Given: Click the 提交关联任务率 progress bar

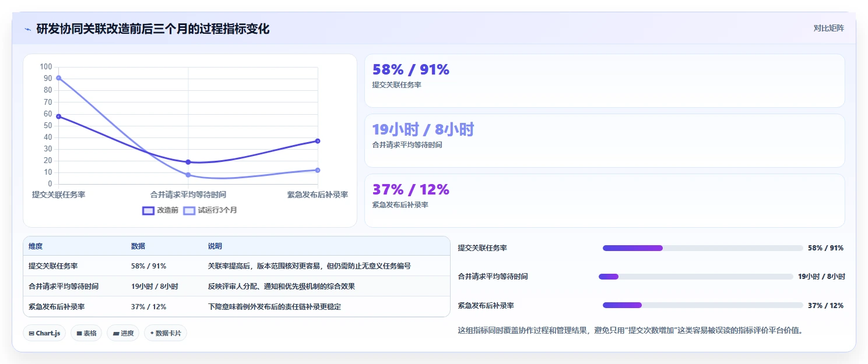Looking at the screenshot, I should click(702, 248).
